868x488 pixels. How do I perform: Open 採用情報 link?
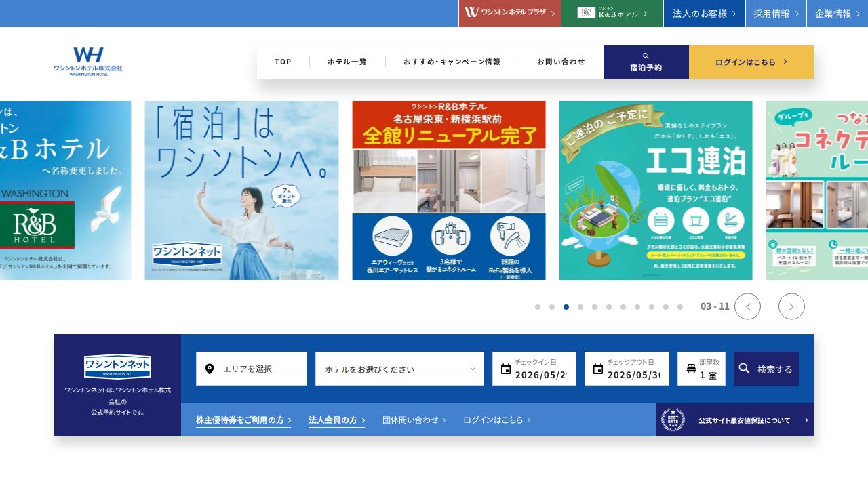click(776, 14)
